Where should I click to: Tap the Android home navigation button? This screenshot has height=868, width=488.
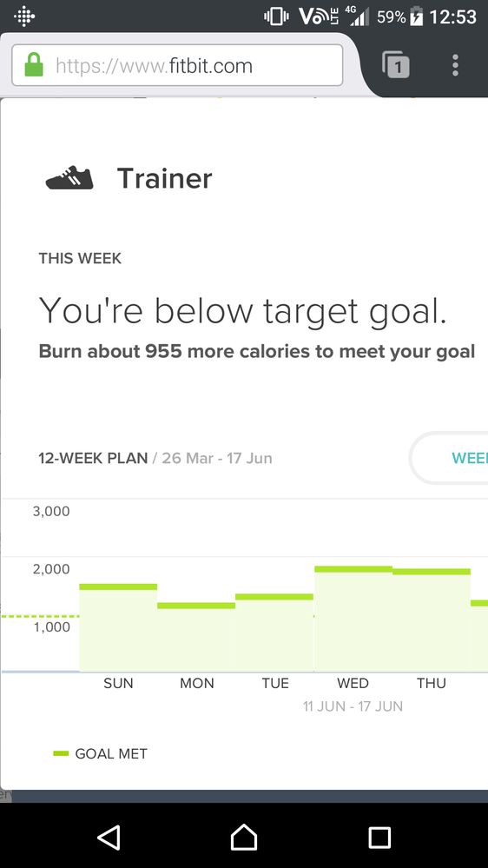(x=244, y=837)
